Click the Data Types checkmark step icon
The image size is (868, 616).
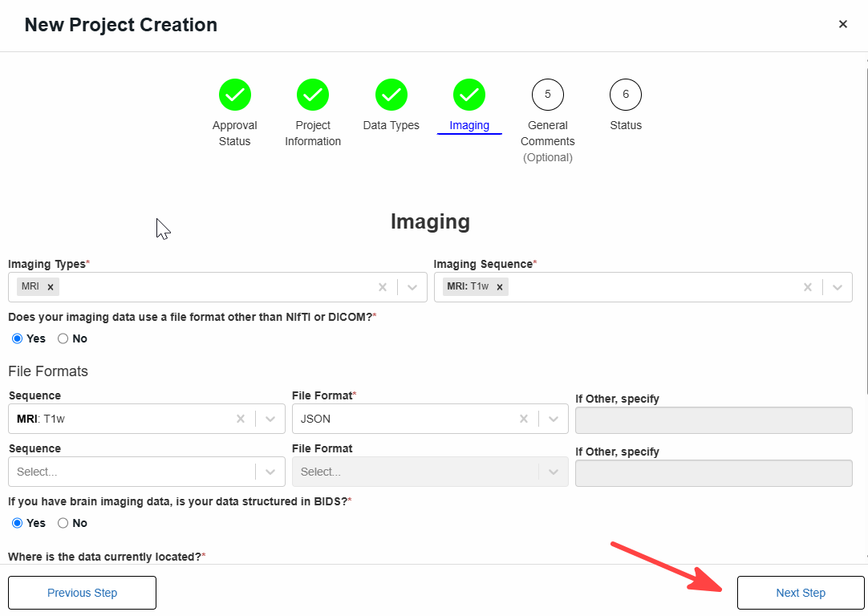391,95
